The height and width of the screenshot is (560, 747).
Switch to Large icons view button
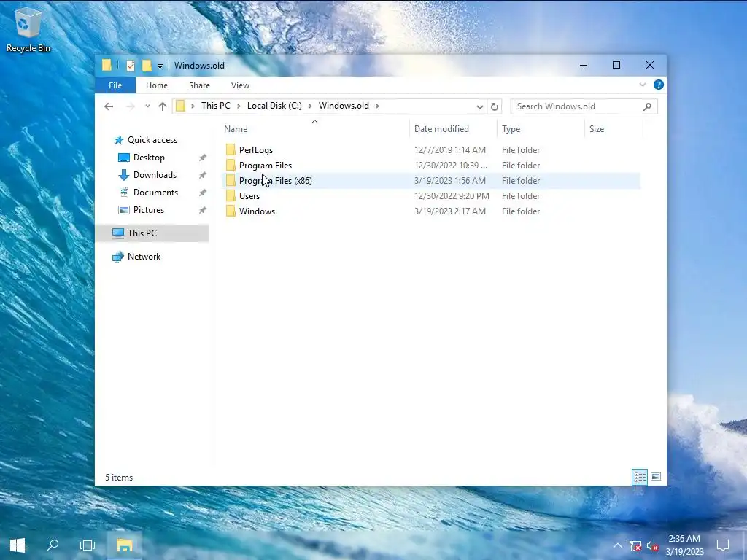[x=656, y=477]
